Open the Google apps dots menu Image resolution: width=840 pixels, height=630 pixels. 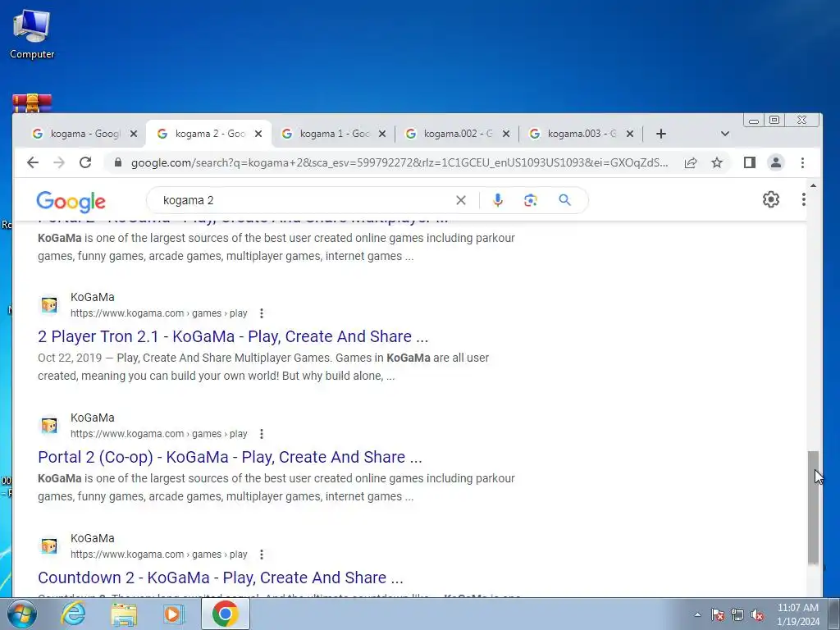point(804,199)
